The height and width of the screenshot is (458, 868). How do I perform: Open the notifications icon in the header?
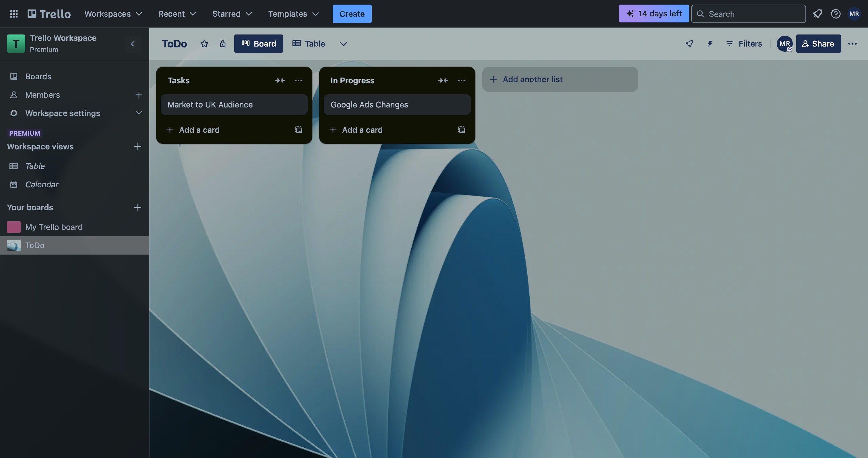coord(817,14)
